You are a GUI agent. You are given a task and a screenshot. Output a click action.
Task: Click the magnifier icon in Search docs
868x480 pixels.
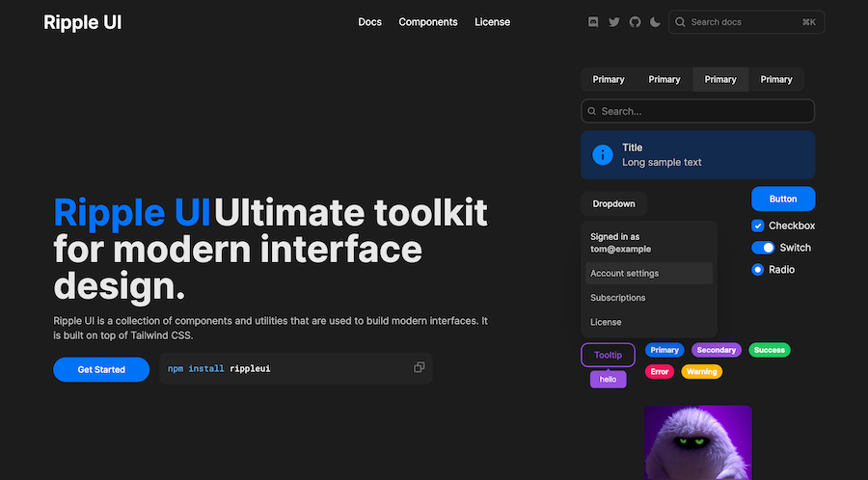point(680,22)
